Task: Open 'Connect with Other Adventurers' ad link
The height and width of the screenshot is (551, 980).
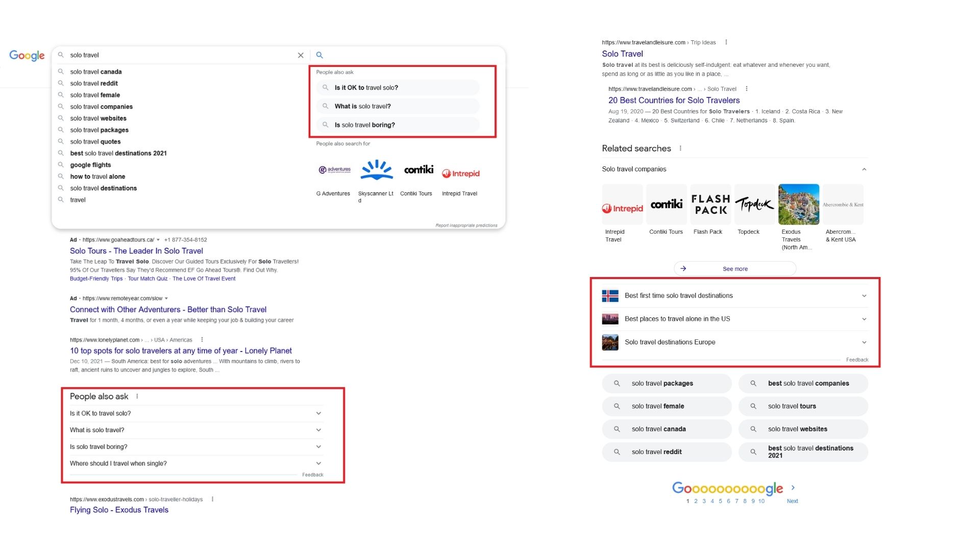Action: (168, 310)
